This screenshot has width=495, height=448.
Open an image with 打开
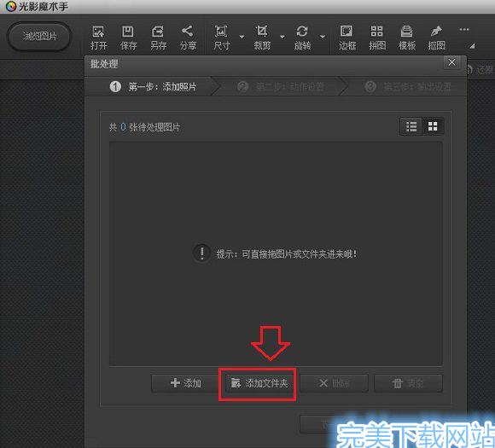pyautogui.click(x=98, y=38)
